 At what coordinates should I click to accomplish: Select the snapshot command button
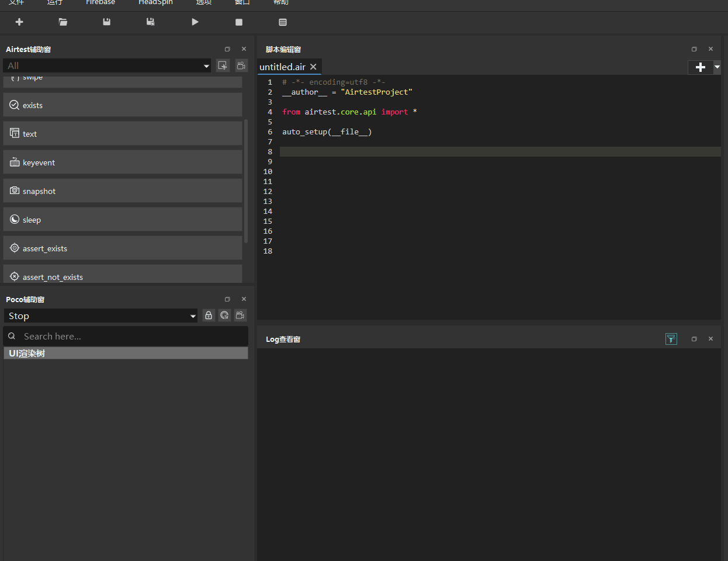123,191
